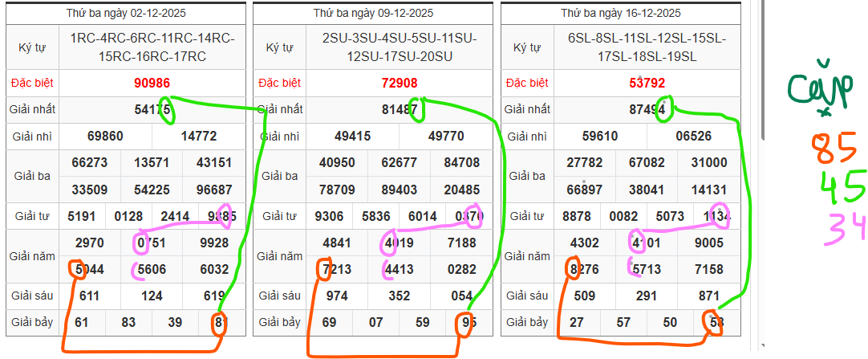
Task: Click special prize number 90986
Action: [x=152, y=83]
